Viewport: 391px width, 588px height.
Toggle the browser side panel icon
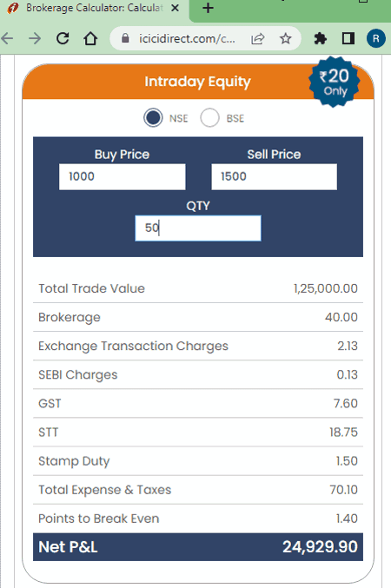(348, 38)
